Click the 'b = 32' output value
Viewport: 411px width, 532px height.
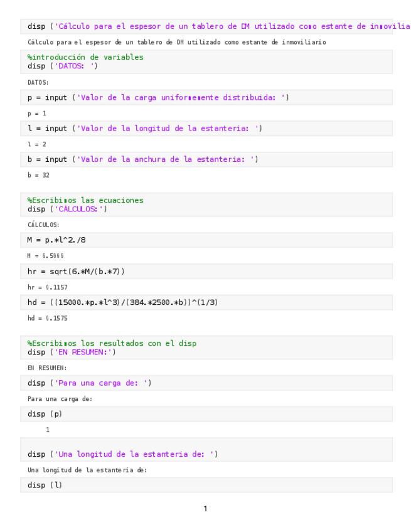click(x=39, y=176)
